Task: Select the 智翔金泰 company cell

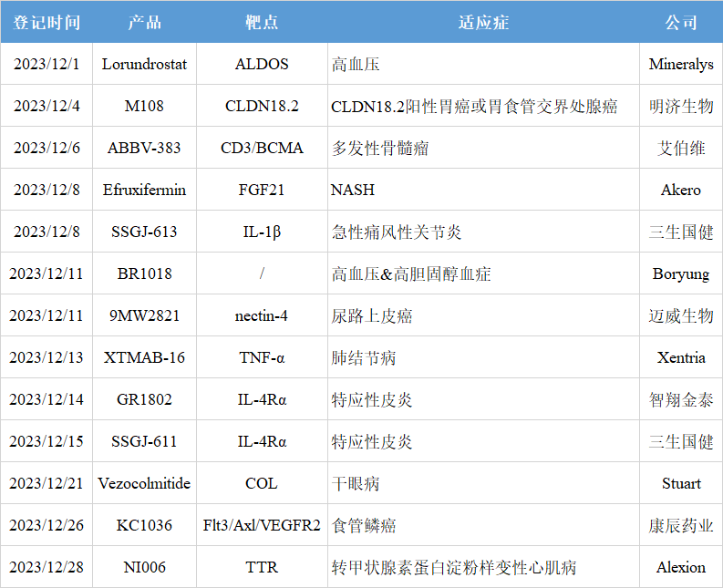Action: click(x=680, y=399)
